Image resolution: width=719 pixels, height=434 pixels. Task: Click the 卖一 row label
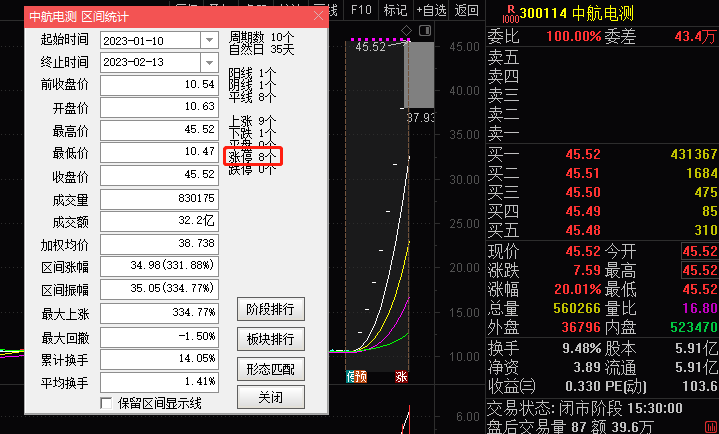pyautogui.click(x=503, y=134)
